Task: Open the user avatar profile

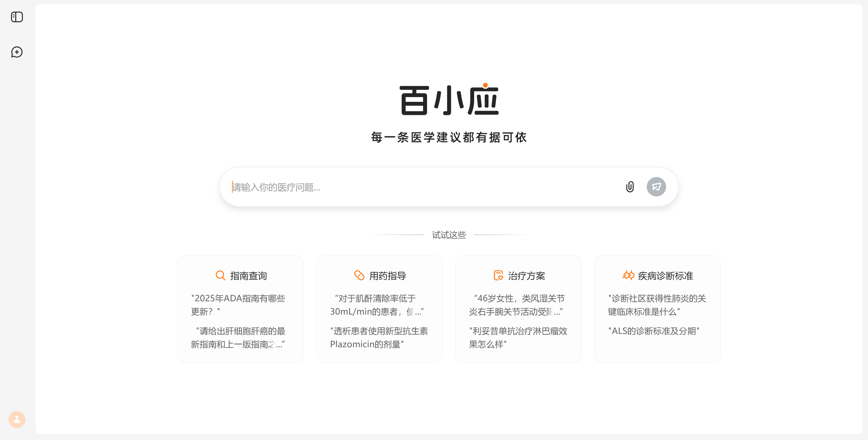Action: 17,419
